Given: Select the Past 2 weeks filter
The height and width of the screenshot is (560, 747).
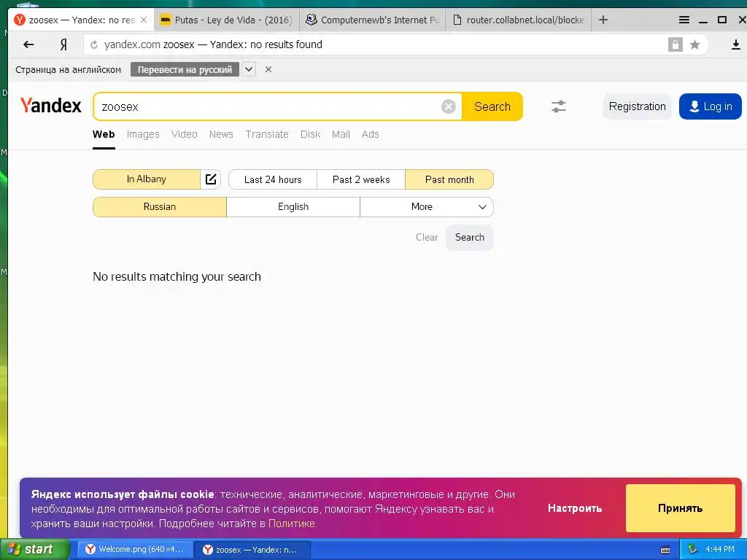Looking at the screenshot, I should pyautogui.click(x=361, y=179).
